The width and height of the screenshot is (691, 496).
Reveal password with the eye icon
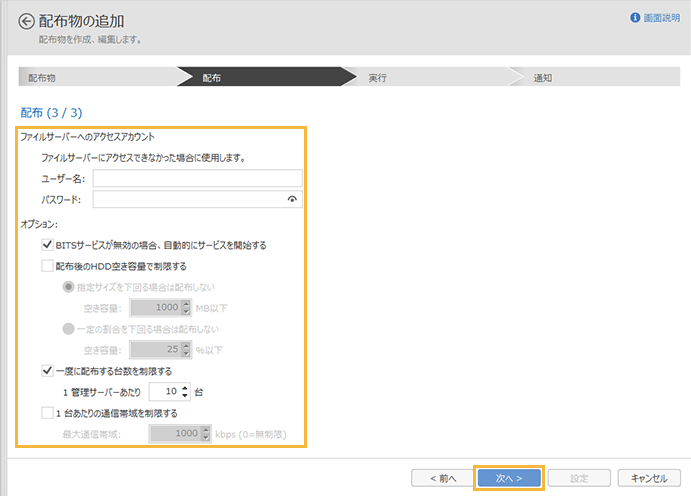point(292,200)
